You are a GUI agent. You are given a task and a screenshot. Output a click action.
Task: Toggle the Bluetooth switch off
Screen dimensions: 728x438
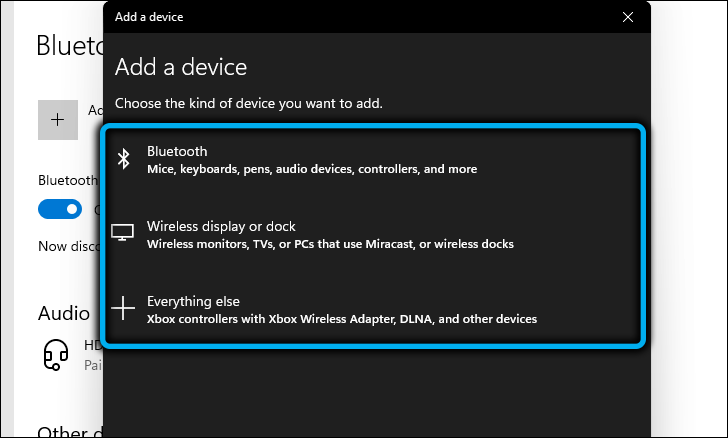pyautogui.click(x=59, y=209)
